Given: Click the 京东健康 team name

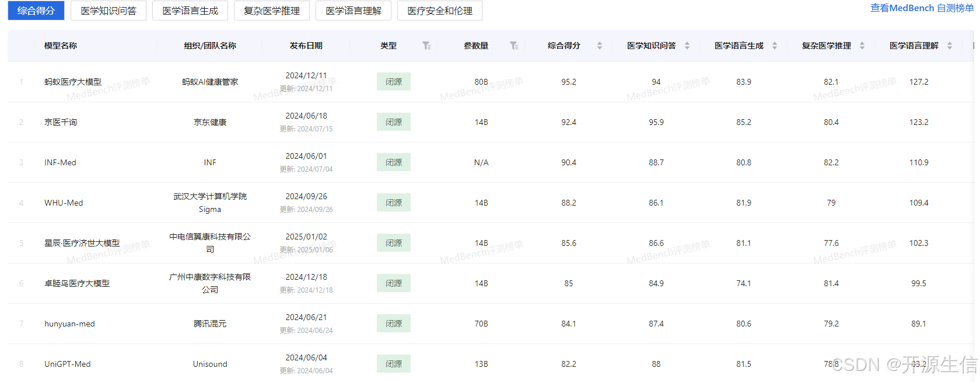Looking at the screenshot, I should pyautogui.click(x=210, y=122).
